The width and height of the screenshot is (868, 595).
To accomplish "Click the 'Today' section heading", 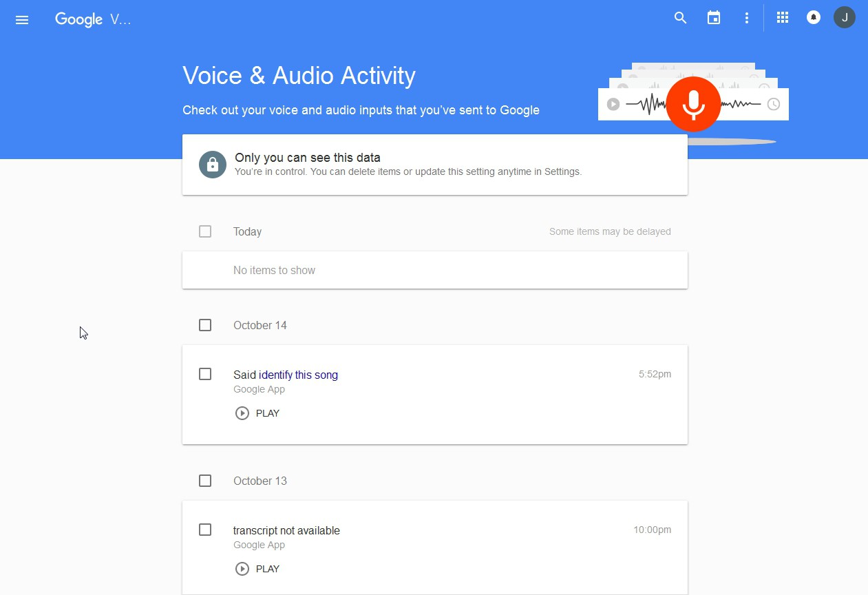I will coord(247,232).
